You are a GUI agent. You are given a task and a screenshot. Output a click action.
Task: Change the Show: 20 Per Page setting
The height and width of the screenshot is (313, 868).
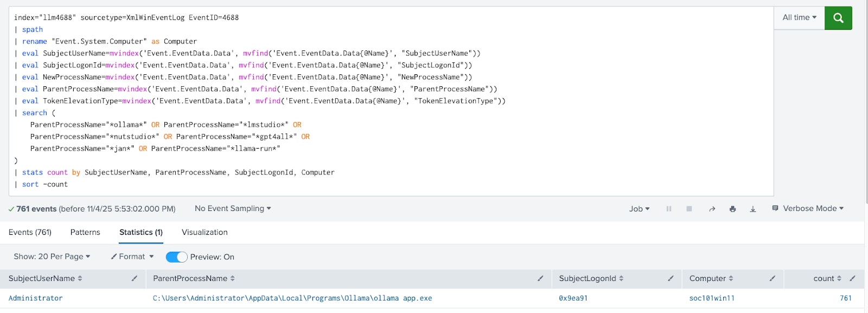tap(52, 257)
